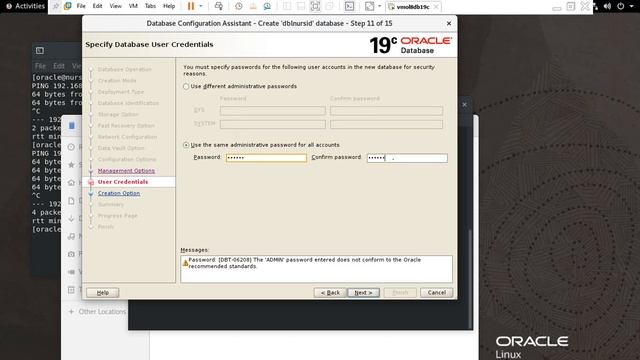Pause the virtual machine from the toolbar
The width and height of the screenshot is (640, 360).
pyautogui.click(x=191, y=6)
